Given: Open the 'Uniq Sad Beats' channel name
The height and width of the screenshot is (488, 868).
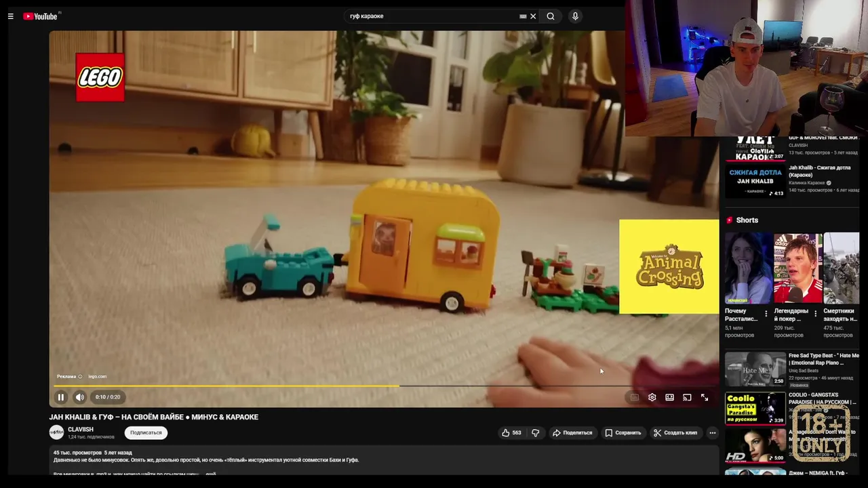Looking at the screenshot, I should [x=804, y=371].
